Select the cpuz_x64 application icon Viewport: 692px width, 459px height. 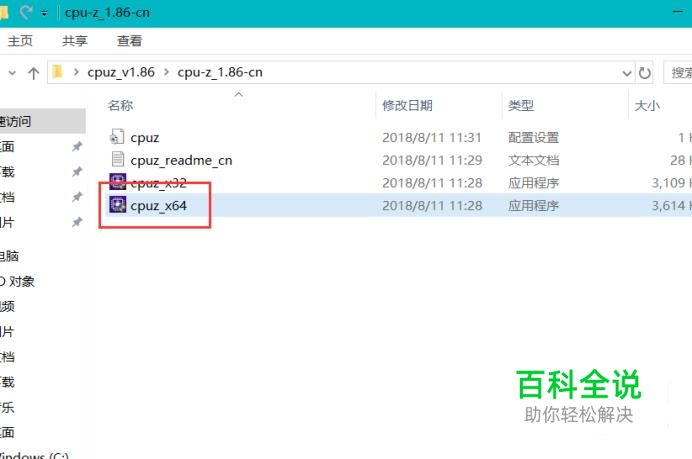pos(117,205)
